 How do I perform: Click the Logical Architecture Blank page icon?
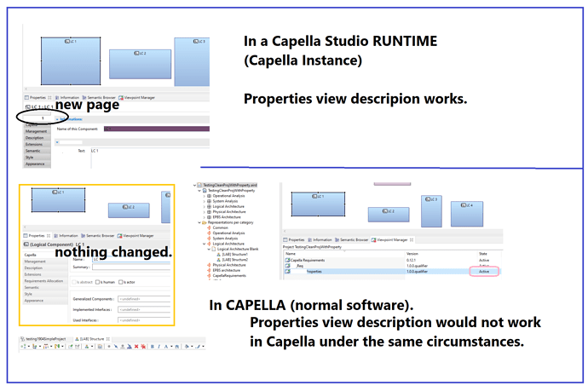tap(214, 249)
